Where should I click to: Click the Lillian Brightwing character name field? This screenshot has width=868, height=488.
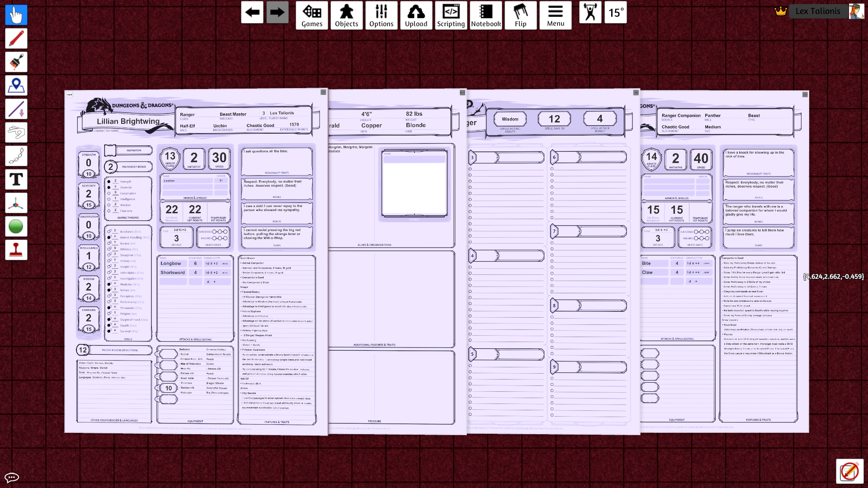click(128, 121)
